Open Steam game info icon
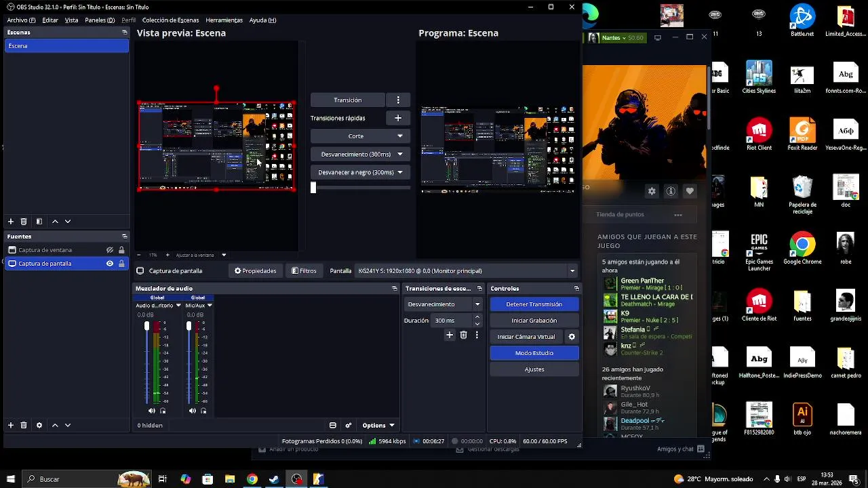Image resolution: width=868 pixels, height=488 pixels. (671, 191)
